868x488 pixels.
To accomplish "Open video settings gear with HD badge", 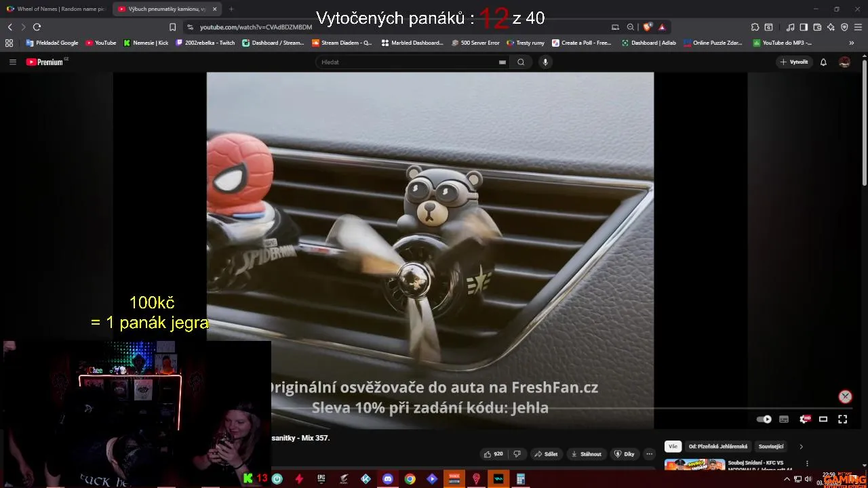I will [x=804, y=419].
